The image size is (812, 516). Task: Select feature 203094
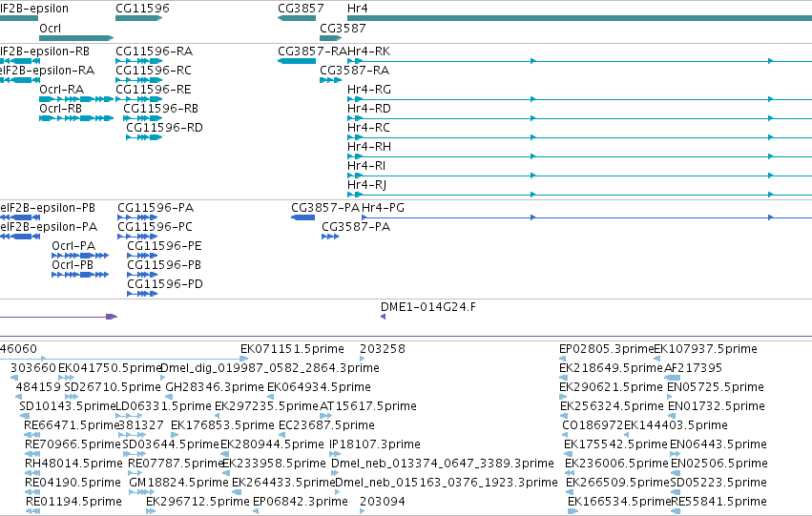pyautogui.click(x=383, y=502)
